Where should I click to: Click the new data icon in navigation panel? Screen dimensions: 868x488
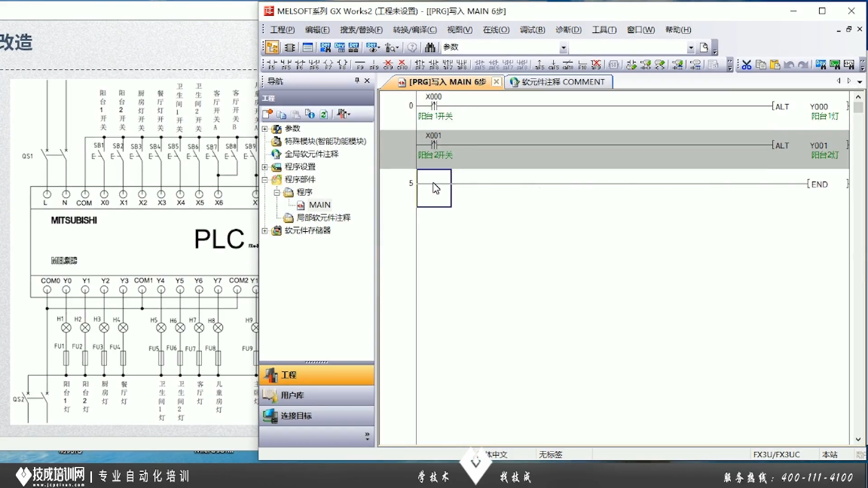(267, 114)
